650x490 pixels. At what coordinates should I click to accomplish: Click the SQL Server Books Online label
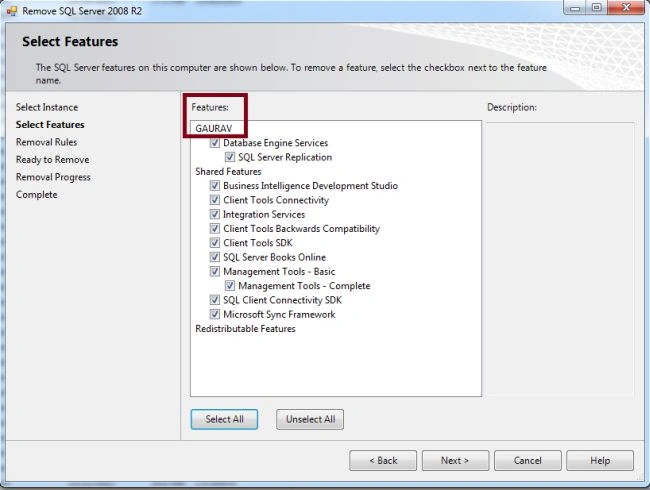[274, 257]
